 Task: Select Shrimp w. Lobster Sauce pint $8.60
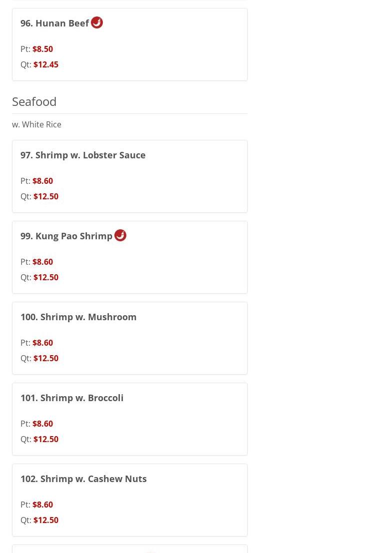click(42, 181)
